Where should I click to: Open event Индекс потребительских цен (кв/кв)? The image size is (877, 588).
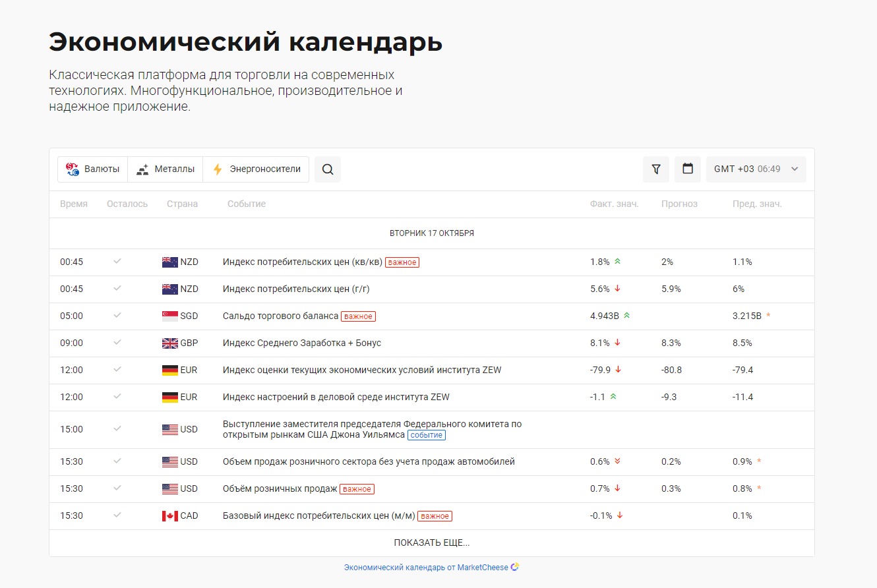tap(303, 262)
